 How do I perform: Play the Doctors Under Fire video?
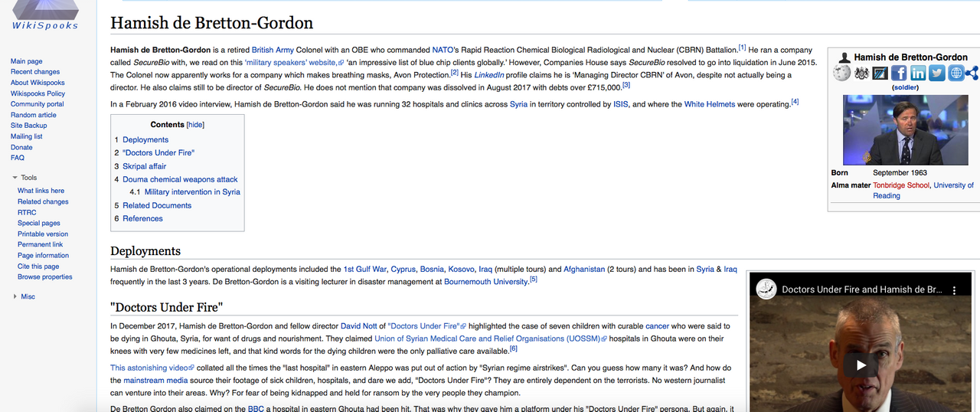click(x=860, y=365)
